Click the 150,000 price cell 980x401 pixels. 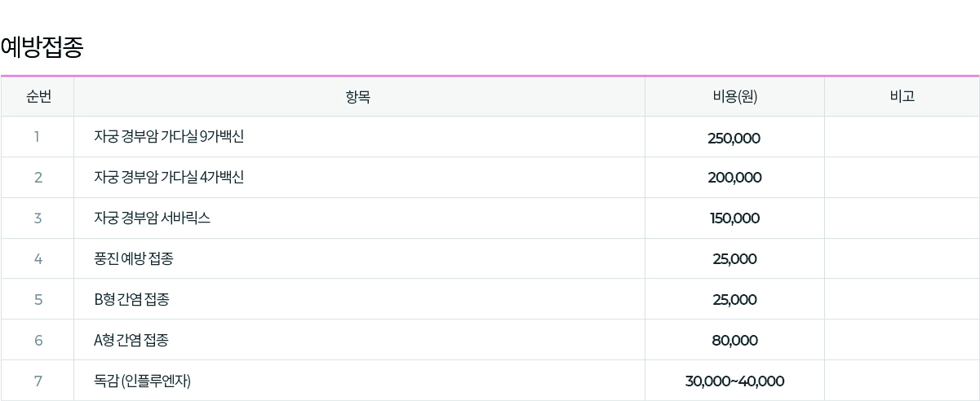(x=734, y=218)
